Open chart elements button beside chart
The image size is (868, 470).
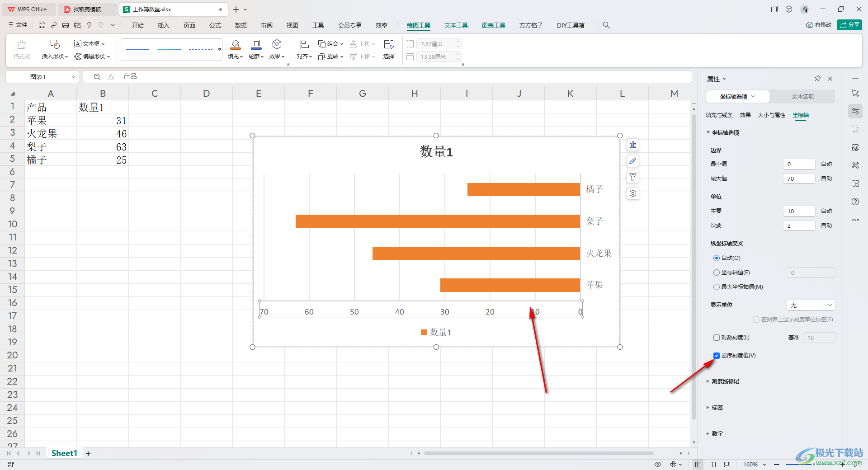click(633, 145)
